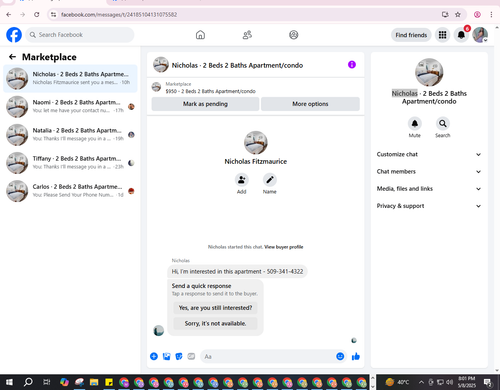Screen dimensions: 500x390
Task: Open Chrome three-dot menu
Action: [491, 14]
